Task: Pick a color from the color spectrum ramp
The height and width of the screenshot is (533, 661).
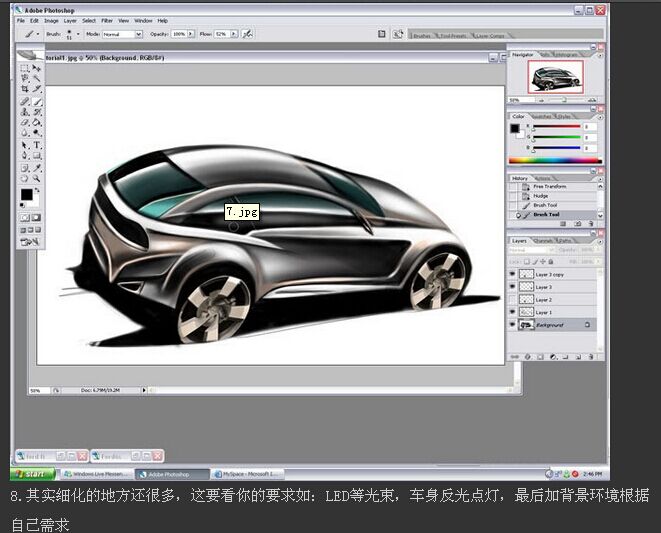Action: [555, 160]
